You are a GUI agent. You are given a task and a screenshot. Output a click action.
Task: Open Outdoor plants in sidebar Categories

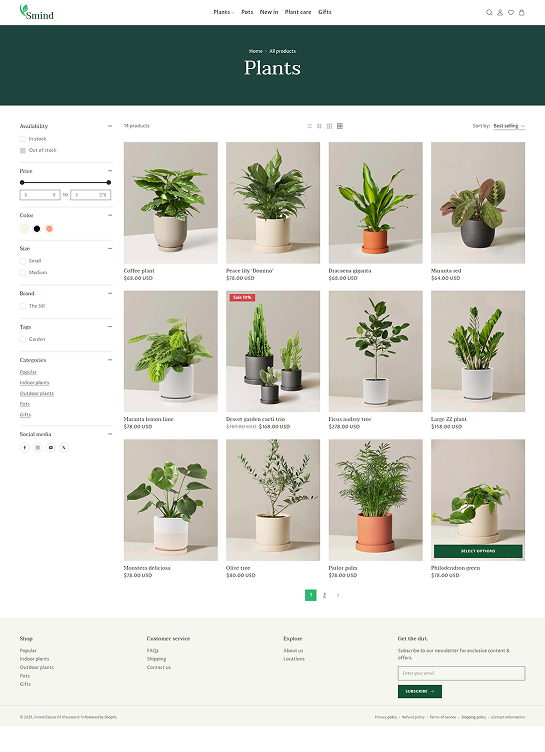pos(37,393)
